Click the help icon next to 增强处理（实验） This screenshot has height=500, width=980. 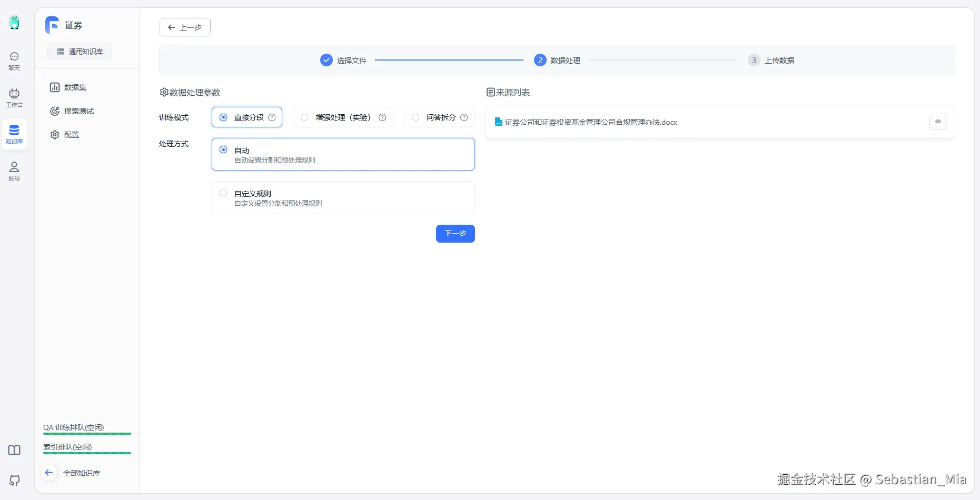coord(382,117)
